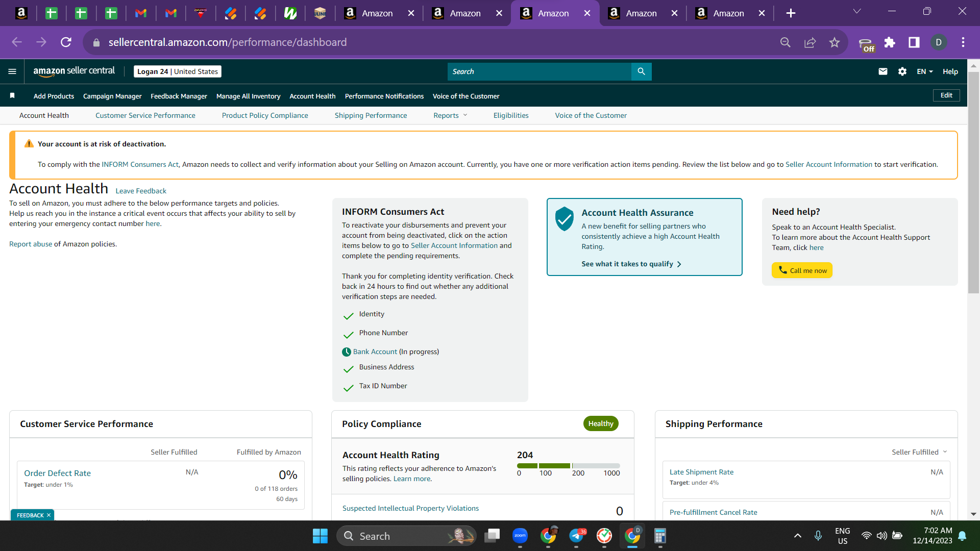The height and width of the screenshot is (551, 980).
Task: Open the Calculator from the taskbar
Action: pos(660,536)
